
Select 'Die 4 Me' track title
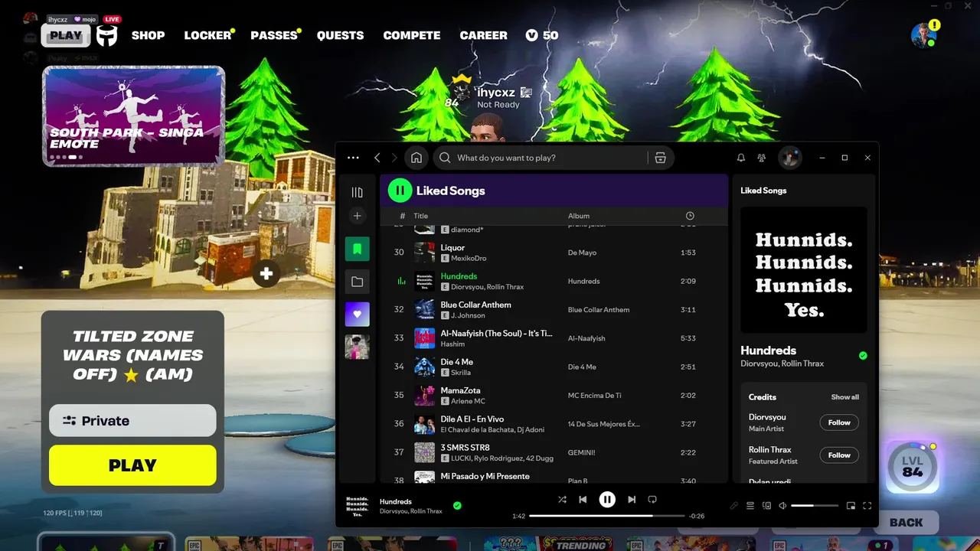456,362
